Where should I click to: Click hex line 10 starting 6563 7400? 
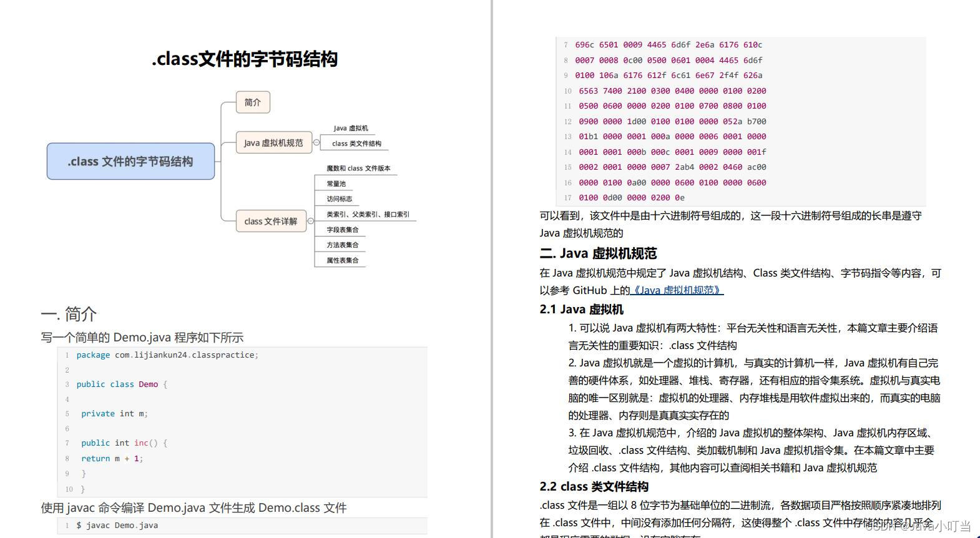tap(672, 91)
